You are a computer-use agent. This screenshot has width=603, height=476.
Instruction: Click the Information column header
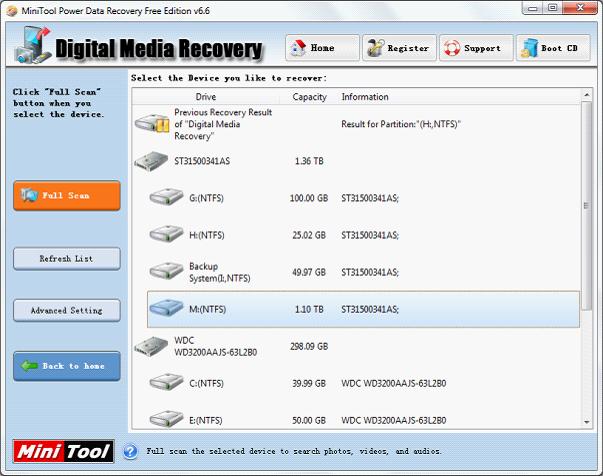click(x=365, y=97)
